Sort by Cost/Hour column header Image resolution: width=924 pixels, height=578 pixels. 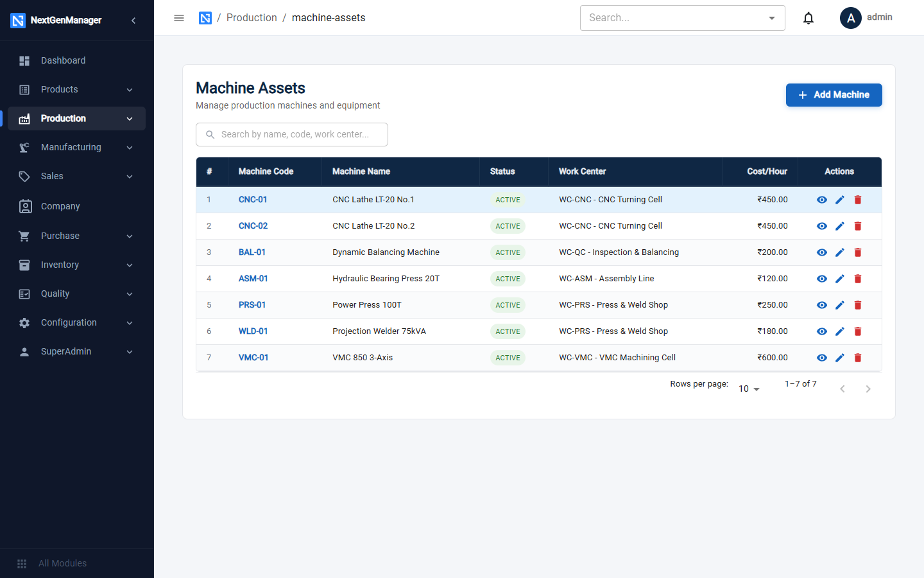tap(767, 171)
